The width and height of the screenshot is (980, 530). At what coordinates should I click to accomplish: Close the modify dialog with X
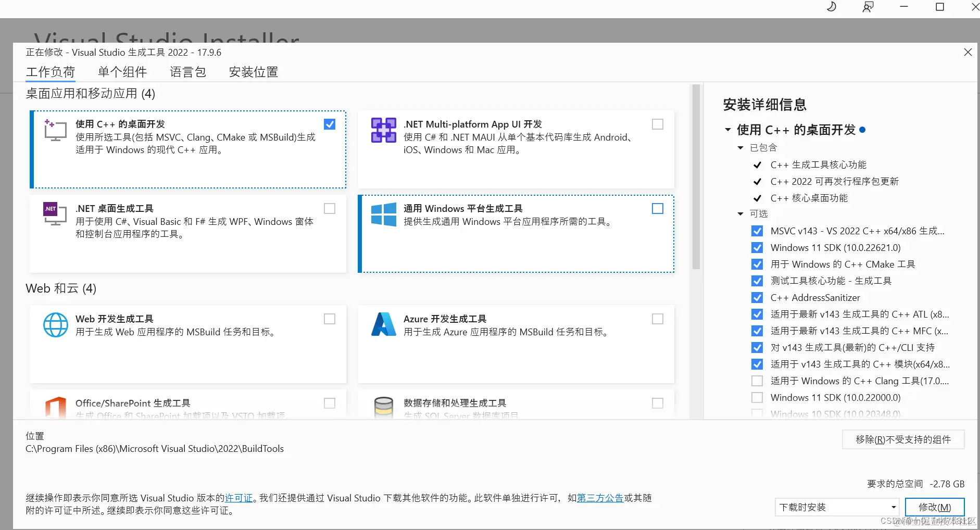tap(968, 52)
